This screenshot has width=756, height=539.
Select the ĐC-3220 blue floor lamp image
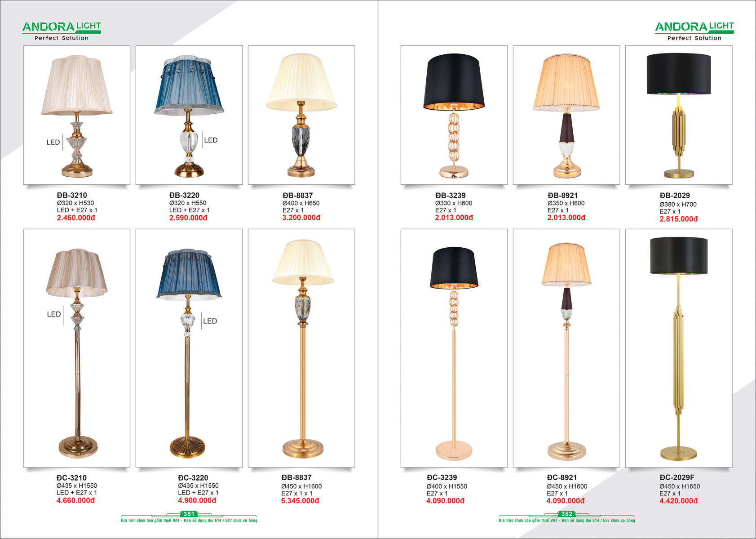(x=189, y=348)
